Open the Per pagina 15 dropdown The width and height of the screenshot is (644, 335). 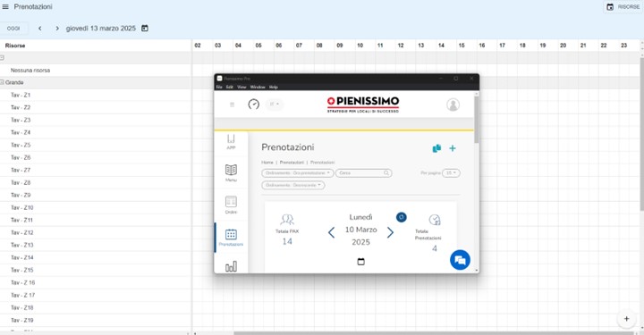pyautogui.click(x=451, y=173)
